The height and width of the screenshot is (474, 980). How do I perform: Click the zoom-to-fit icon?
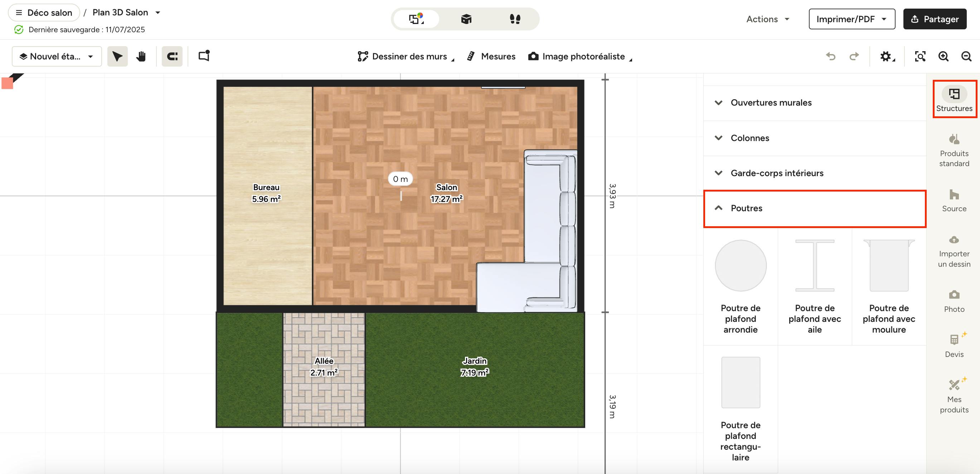coord(920,56)
